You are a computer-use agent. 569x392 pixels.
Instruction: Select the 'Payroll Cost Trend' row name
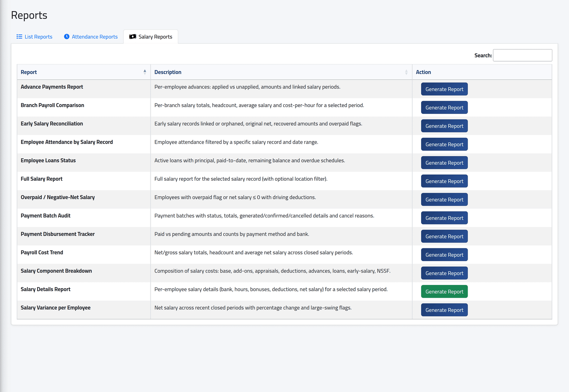point(42,253)
